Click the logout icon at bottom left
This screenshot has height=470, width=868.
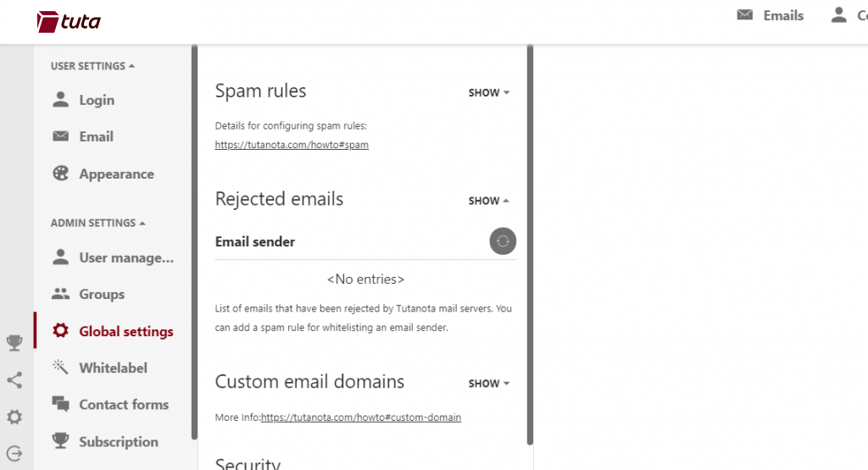[14, 453]
